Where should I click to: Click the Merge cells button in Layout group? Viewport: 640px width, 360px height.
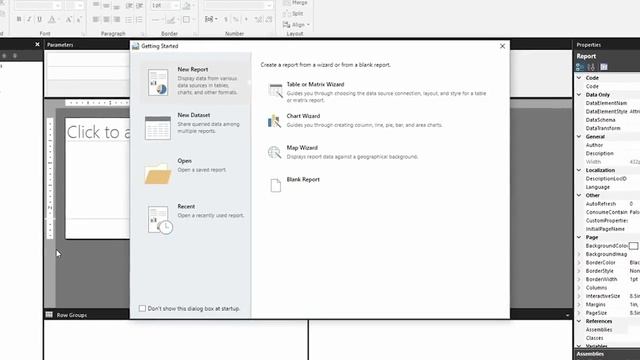[296, 2]
